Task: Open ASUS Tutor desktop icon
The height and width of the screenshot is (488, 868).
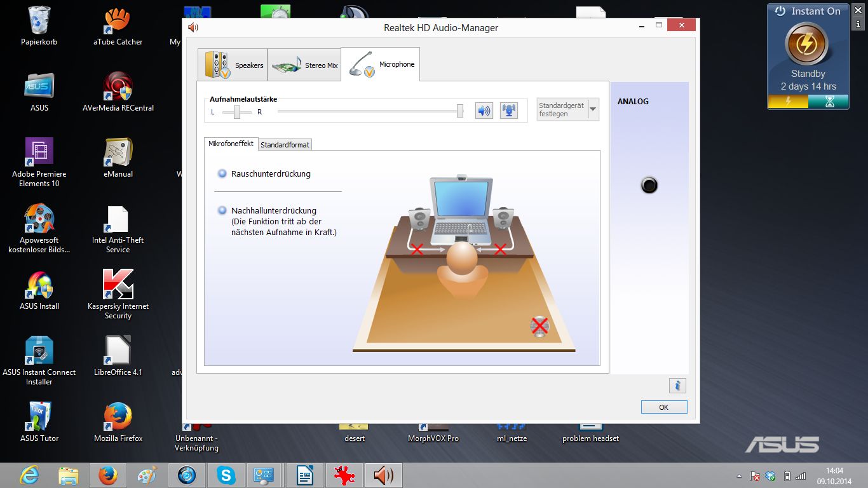Action: [39, 423]
